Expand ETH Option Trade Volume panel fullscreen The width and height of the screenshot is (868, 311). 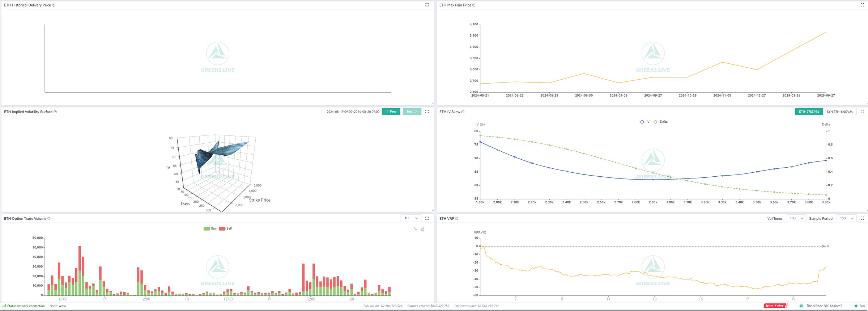click(x=427, y=218)
